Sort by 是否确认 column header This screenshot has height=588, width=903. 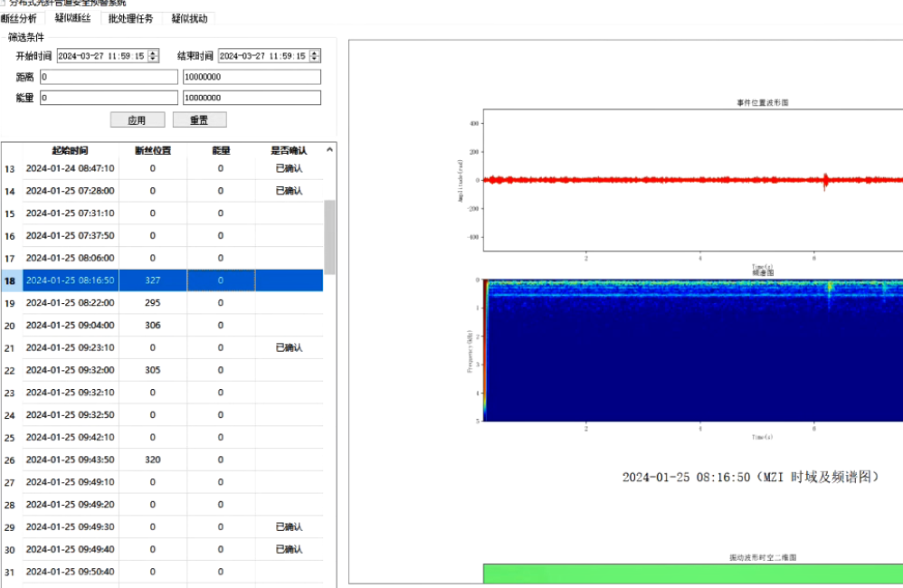(290, 150)
